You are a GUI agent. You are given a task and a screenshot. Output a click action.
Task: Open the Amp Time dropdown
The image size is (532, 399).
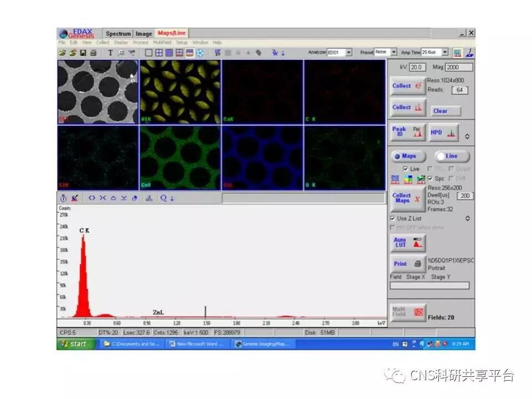click(x=445, y=52)
